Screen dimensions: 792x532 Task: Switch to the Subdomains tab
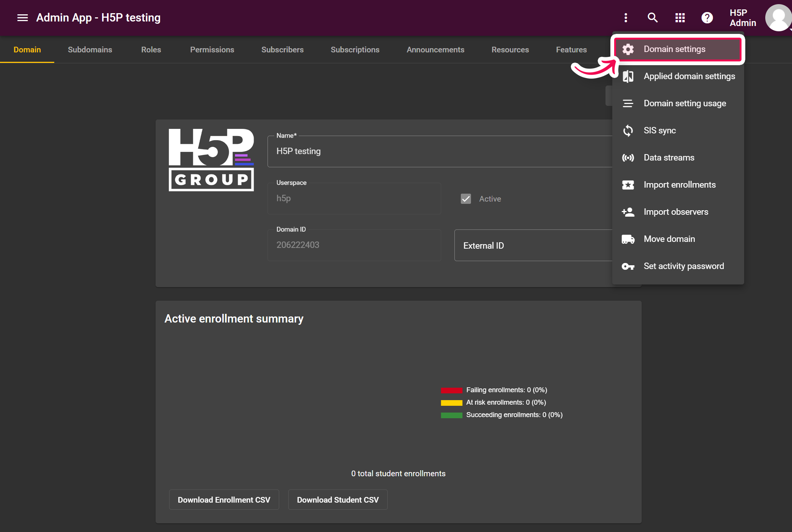coord(90,49)
